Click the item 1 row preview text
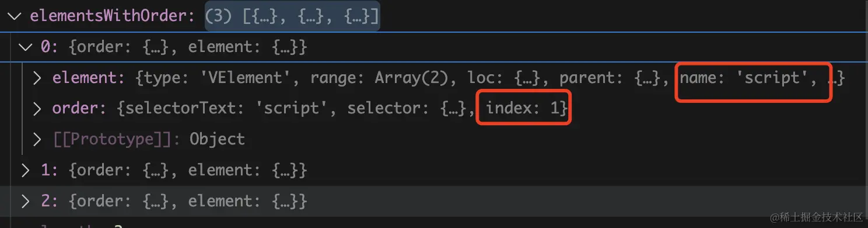This screenshot has height=228, width=868. click(188, 170)
